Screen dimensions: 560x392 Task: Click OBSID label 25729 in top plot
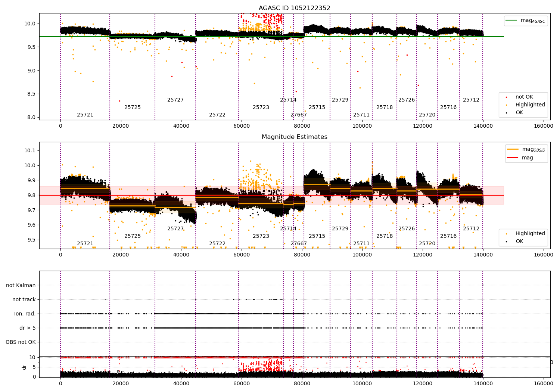coord(340,100)
